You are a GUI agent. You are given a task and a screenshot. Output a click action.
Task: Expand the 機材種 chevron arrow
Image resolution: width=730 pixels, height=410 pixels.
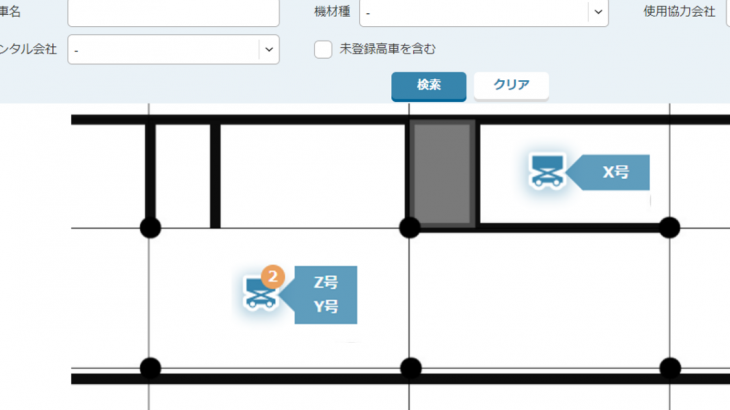[x=598, y=12]
